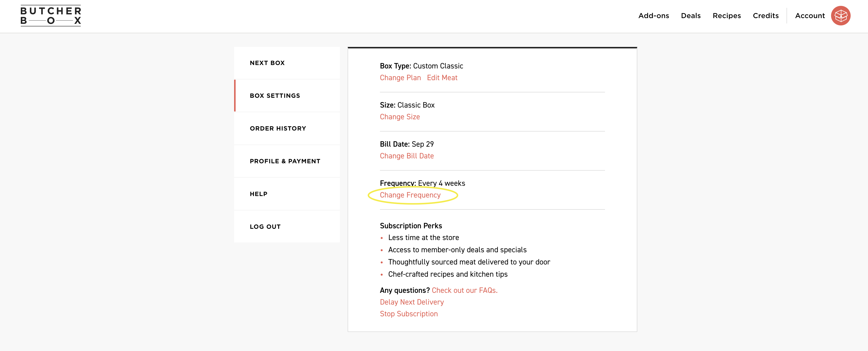This screenshot has width=868, height=351.
Task: Click the circled Change Frequency link
Action: (410, 195)
